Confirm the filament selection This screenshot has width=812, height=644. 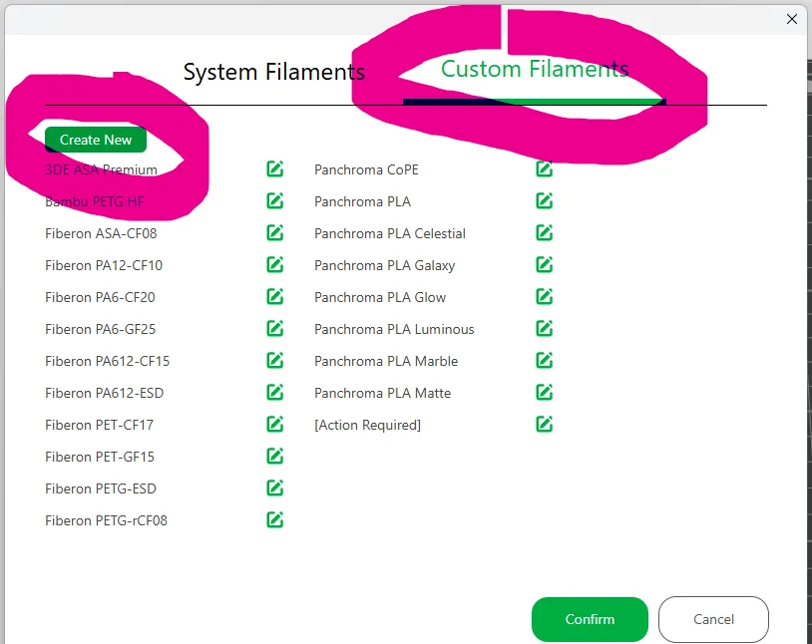point(590,619)
